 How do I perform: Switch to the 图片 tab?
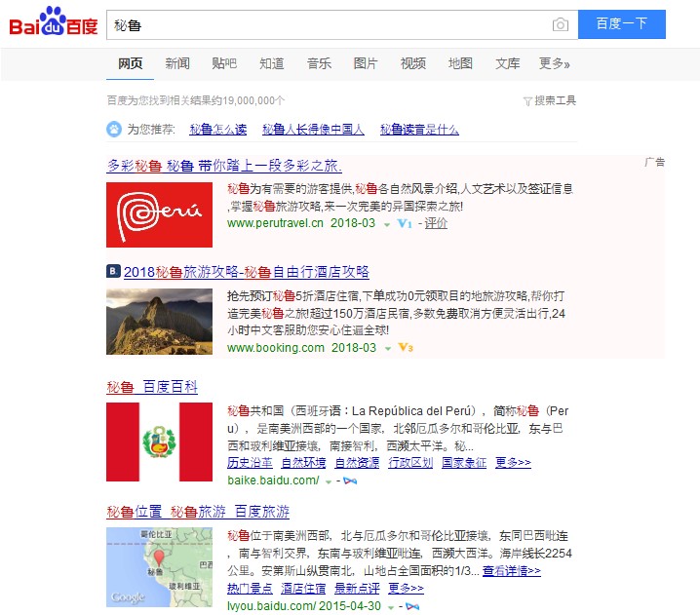click(366, 63)
